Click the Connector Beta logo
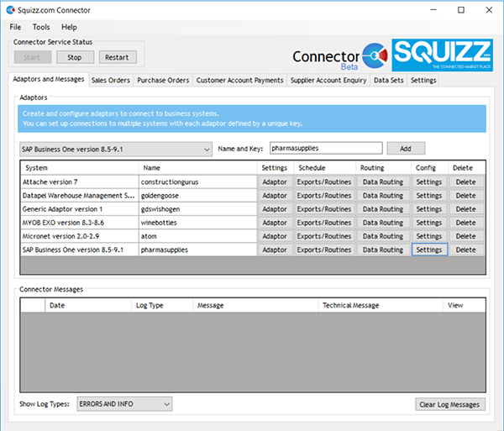 (x=339, y=57)
